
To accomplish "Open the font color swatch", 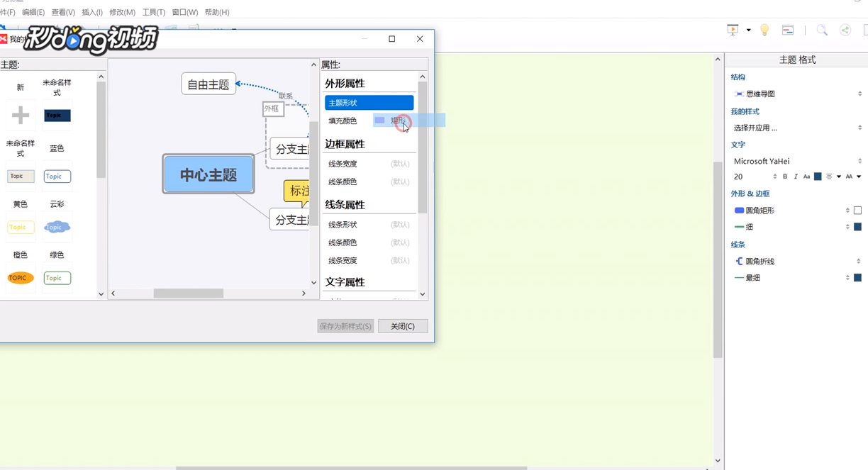I will 818,177.
